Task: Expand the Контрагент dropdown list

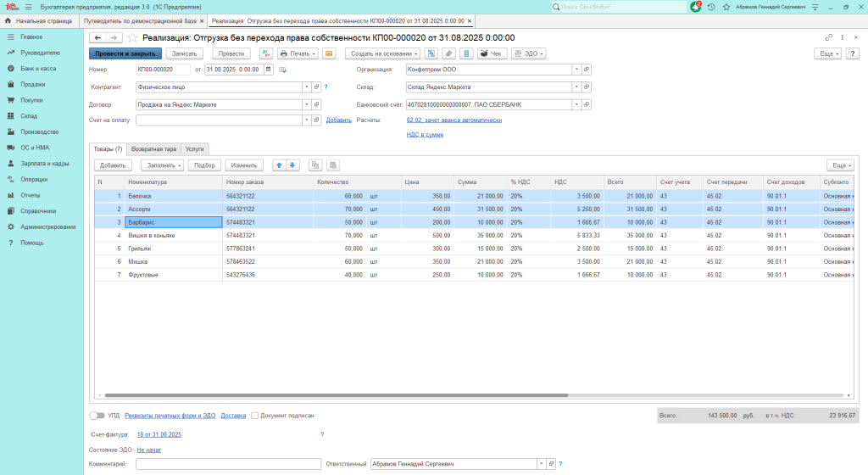Action: [306, 87]
